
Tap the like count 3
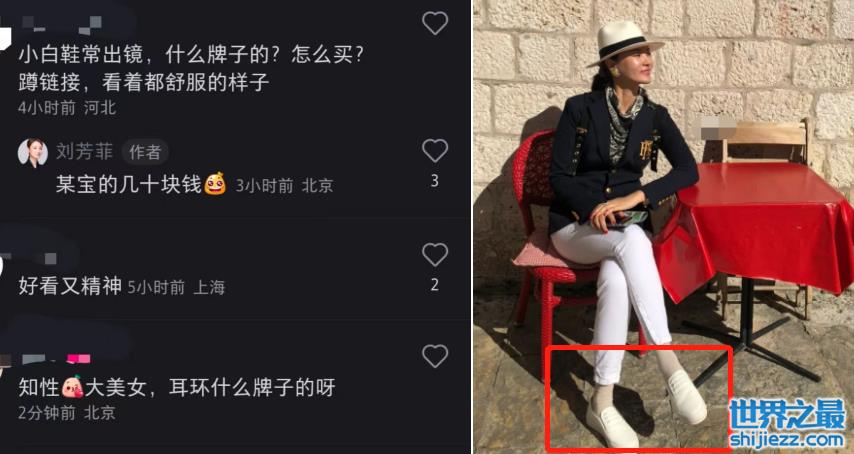coord(435,181)
